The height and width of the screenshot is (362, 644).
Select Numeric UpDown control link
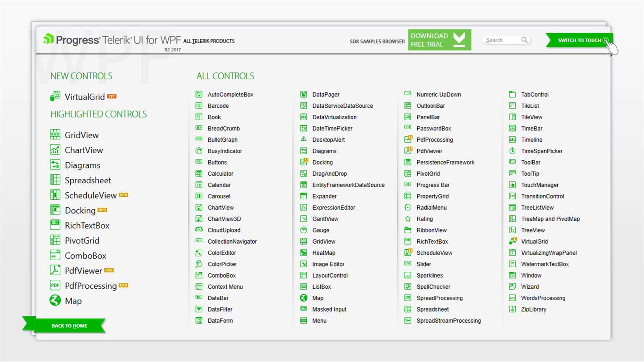click(439, 94)
